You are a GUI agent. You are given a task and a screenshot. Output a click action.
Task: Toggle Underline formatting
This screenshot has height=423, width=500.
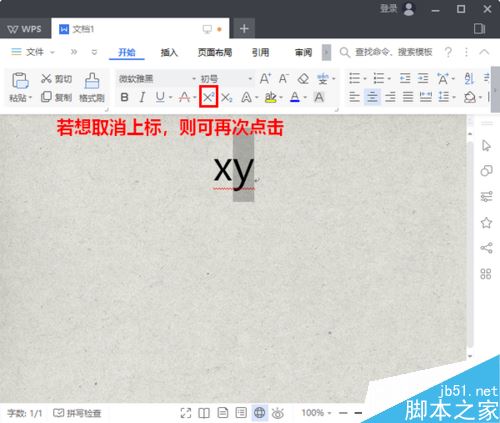coord(160,97)
